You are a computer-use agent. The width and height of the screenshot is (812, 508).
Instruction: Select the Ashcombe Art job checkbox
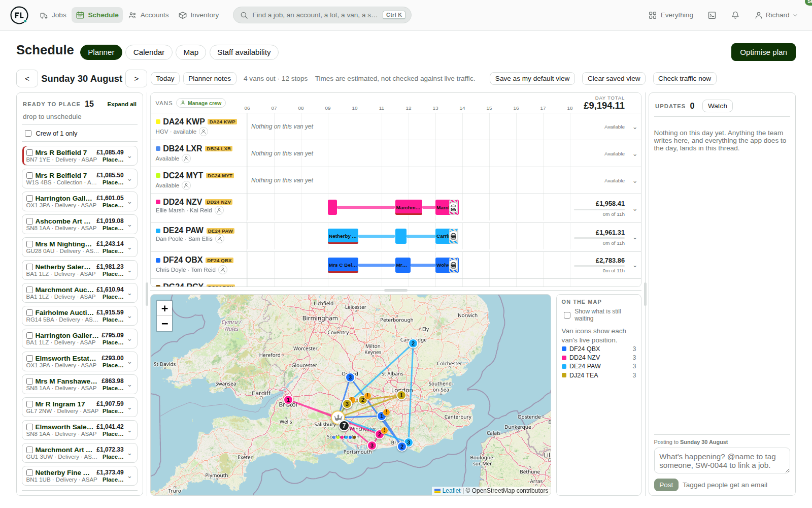pos(30,221)
